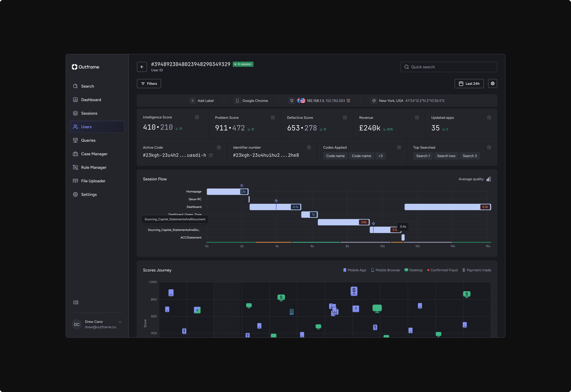Open the Case Manager

(x=94, y=154)
